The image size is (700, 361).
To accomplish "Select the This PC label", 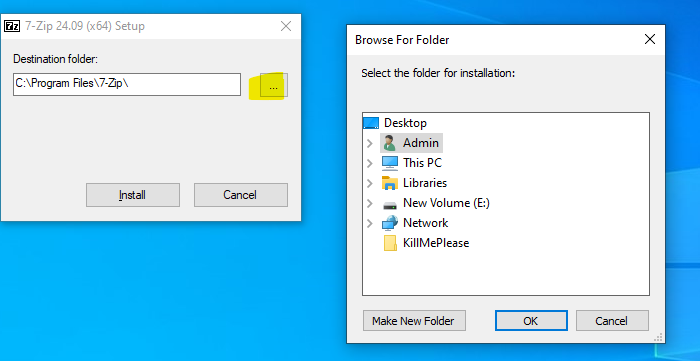I will click(422, 163).
